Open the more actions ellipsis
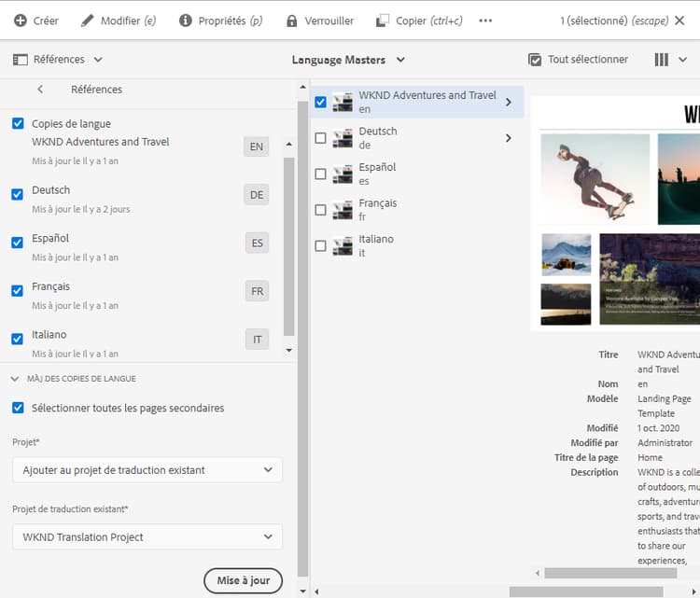Image resolution: width=700 pixels, height=598 pixels. pos(485,21)
